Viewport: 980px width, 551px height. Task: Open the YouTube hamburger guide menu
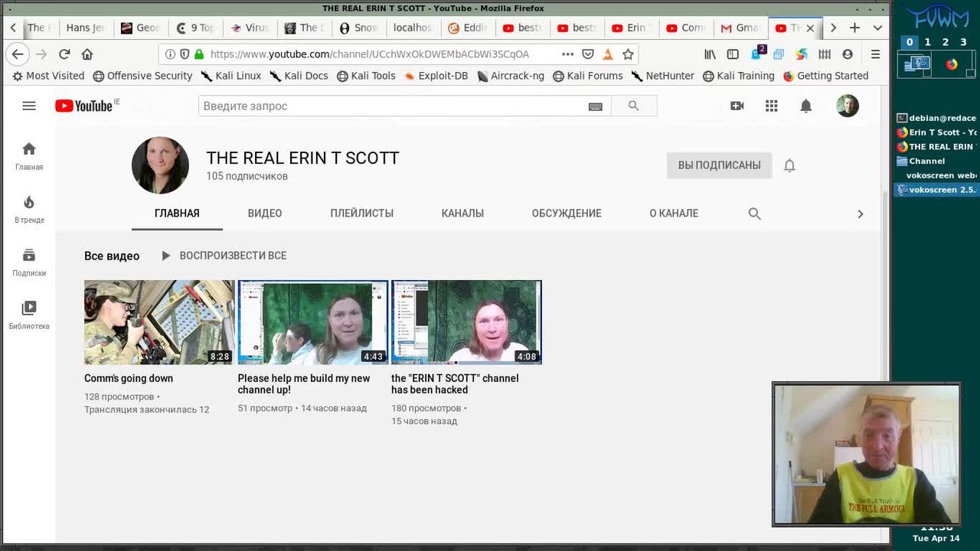point(29,106)
